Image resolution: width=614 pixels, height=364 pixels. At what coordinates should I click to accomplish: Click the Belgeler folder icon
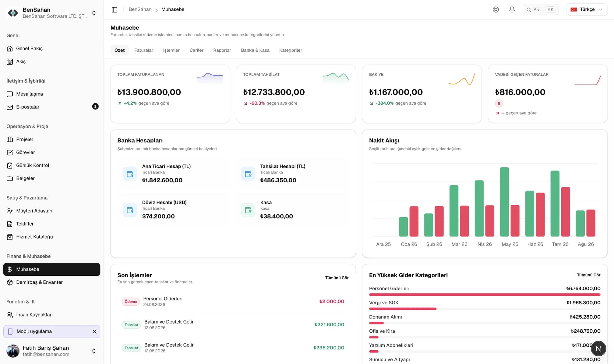pyautogui.click(x=10, y=178)
